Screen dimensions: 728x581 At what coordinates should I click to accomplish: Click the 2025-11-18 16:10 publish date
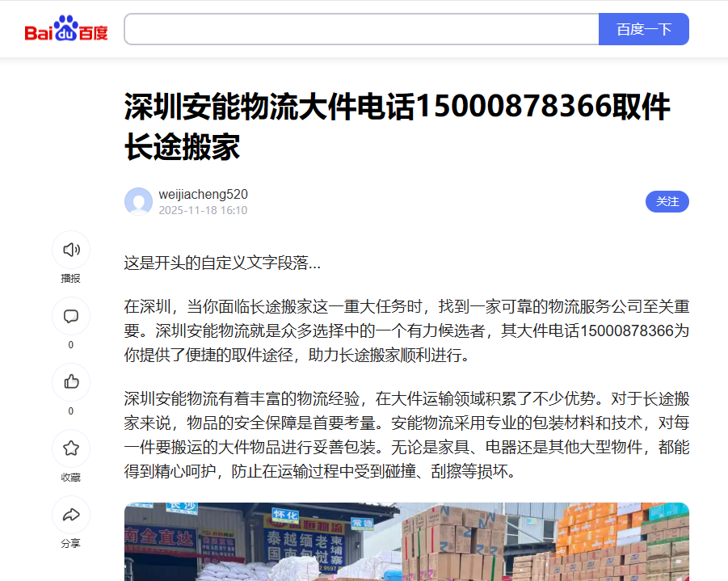pyautogui.click(x=203, y=210)
